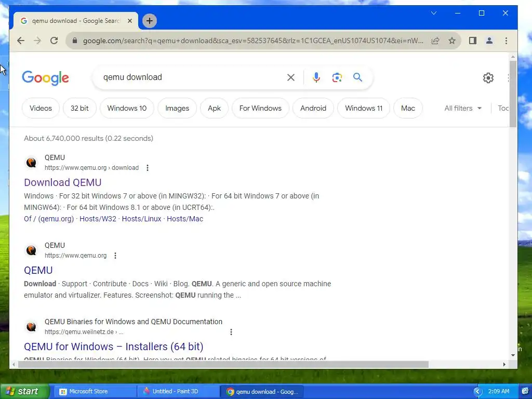
Task: Click the page vertical scrollbar thumb
Action: pos(513,95)
